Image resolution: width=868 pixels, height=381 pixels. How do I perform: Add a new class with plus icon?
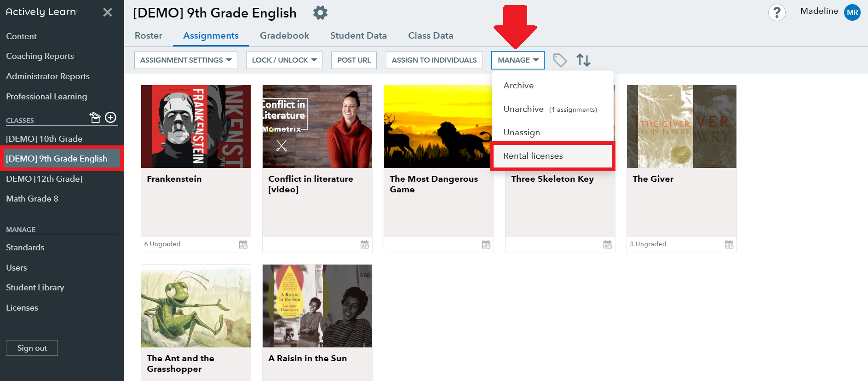[x=111, y=117]
